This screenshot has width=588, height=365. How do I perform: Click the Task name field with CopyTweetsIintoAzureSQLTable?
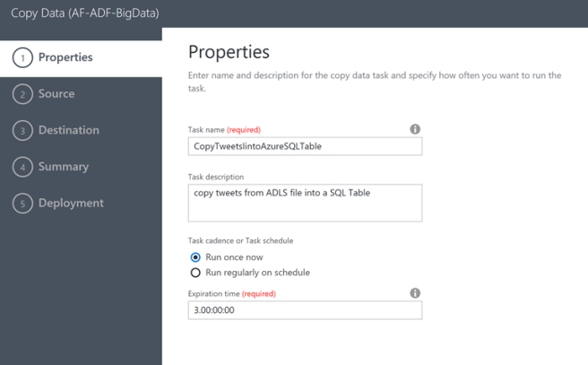click(x=305, y=145)
